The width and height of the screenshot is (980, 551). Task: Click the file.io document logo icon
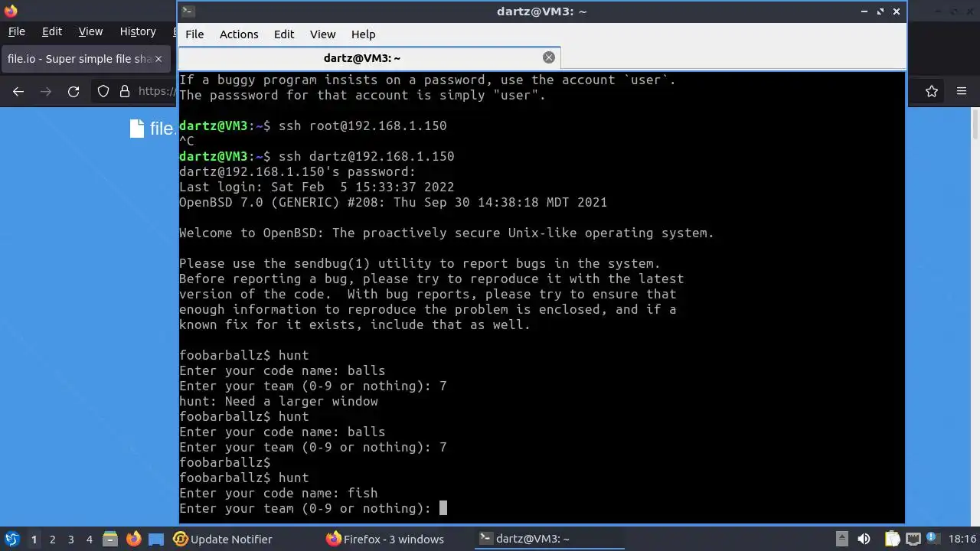pos(137,129)
